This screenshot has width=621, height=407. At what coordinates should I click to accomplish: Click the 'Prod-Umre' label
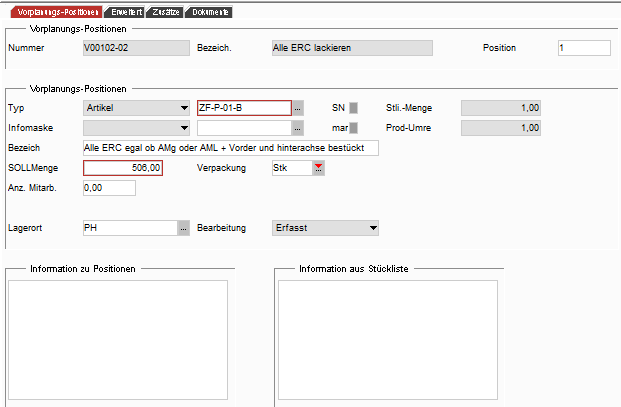pos(408,128)
